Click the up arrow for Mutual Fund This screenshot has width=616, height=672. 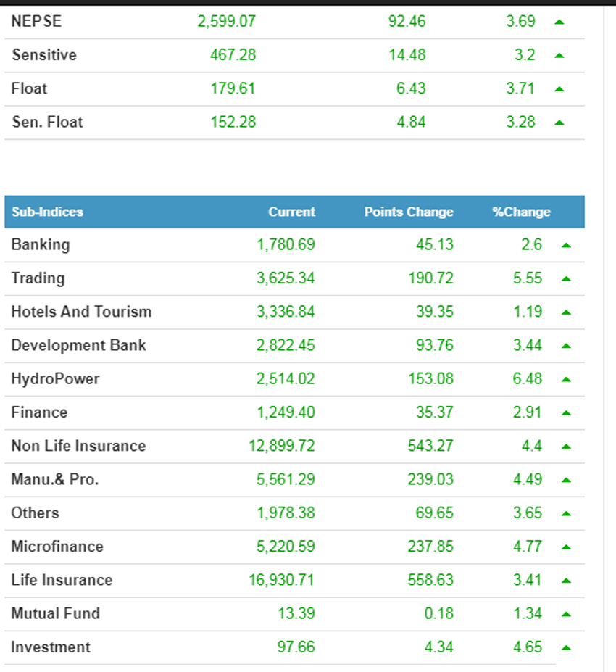coord(566,614)
